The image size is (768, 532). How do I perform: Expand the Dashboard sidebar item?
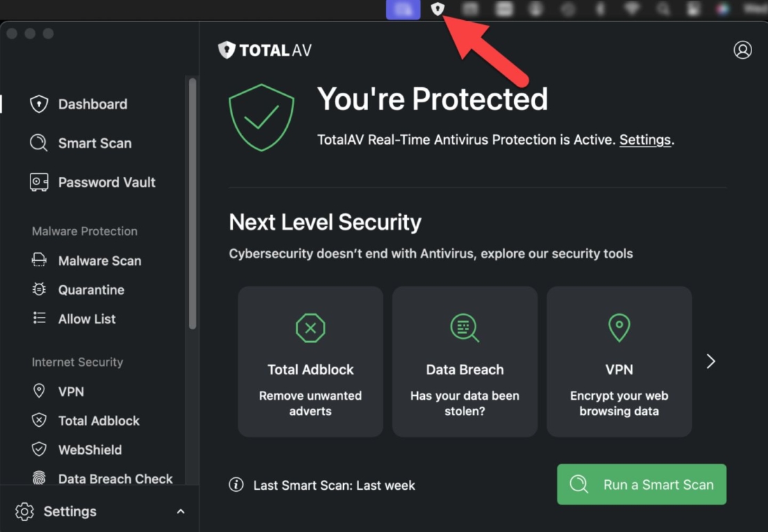pyautogui.click(x=92, y=104)
